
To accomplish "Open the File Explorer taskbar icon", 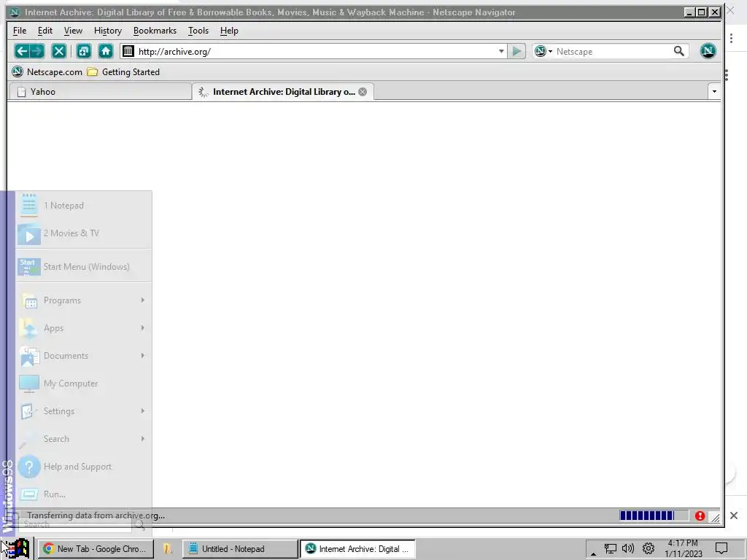I will (167, 548).
